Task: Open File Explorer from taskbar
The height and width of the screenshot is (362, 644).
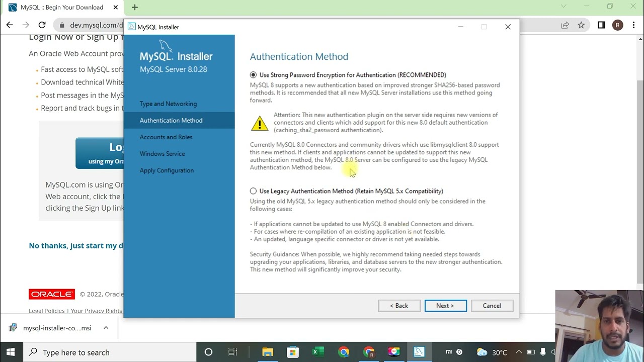Action: point(268,352)
